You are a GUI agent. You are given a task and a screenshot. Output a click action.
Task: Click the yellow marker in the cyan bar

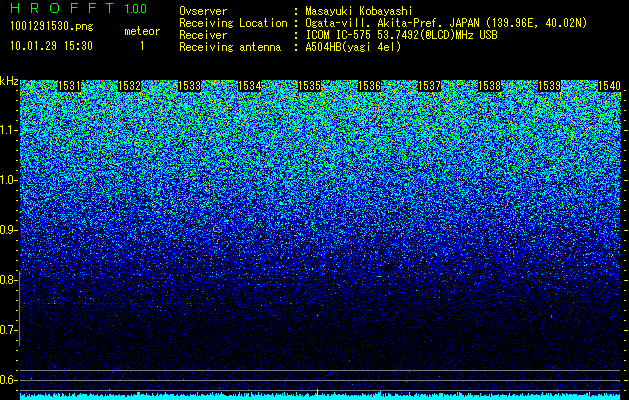point(317,394)
